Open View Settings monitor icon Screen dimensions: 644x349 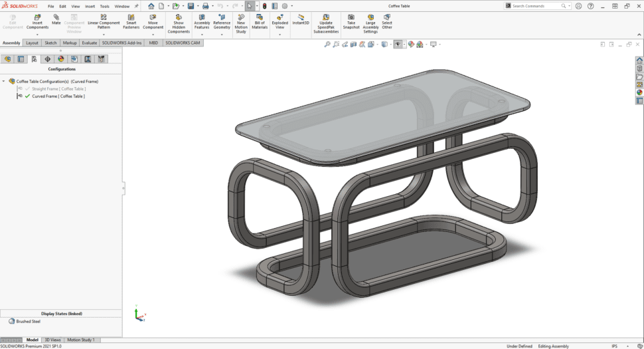[x=434, y=45]
